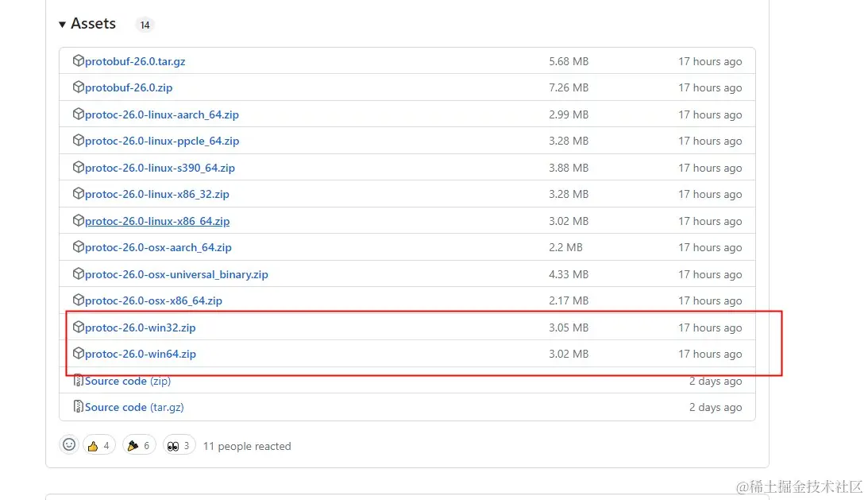Click 2 days ago on Source code (tar.gz) row
This screenshot has width=868, height=500.
(x=716, y=407)
